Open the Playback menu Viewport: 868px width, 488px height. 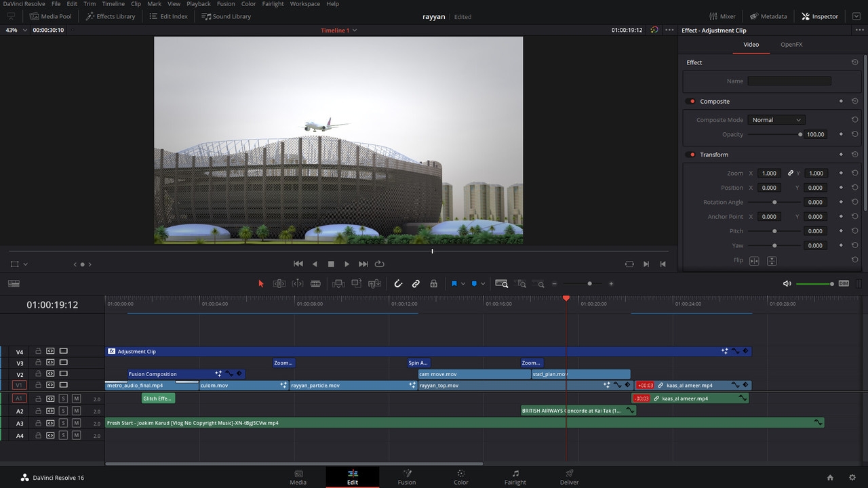point(199,4)
